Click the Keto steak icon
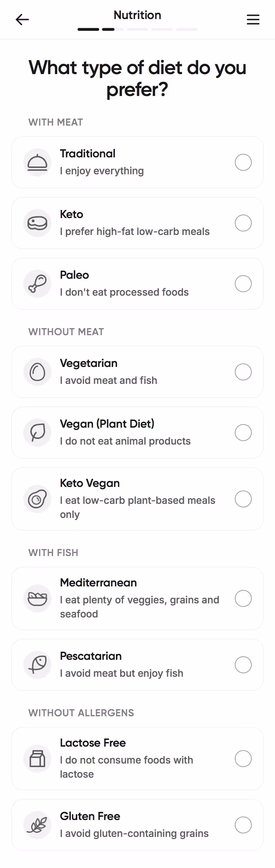Image resolution: width=275 pixels, height=868 pixels. click(x=37, y=223)
